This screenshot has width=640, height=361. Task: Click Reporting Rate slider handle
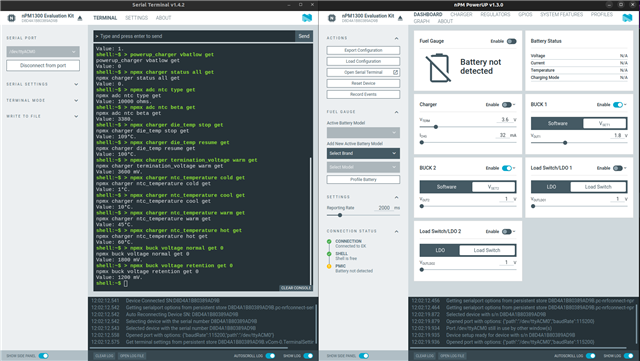340,215
